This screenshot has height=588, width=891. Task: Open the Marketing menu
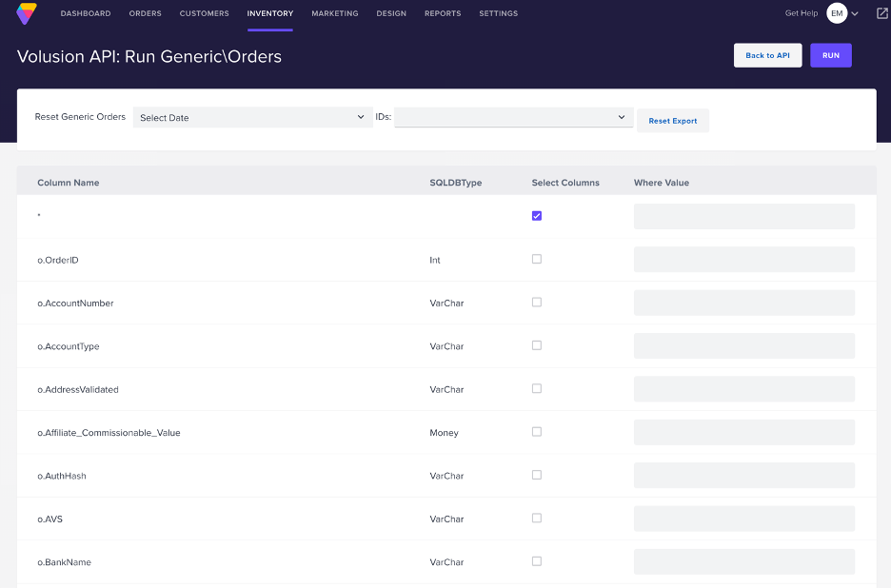click(x=335, y=13)
